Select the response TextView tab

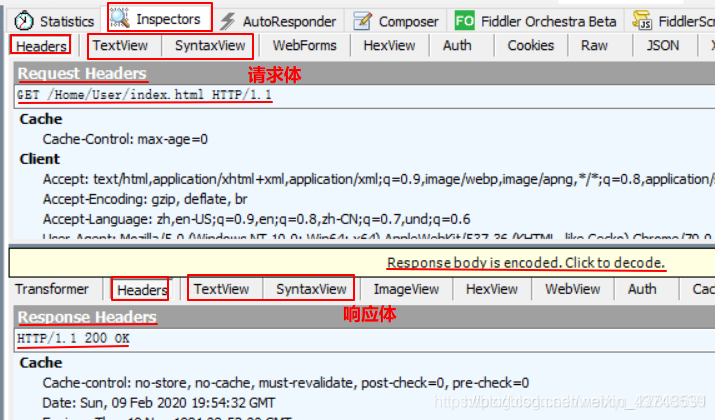[x=221, y=289]
